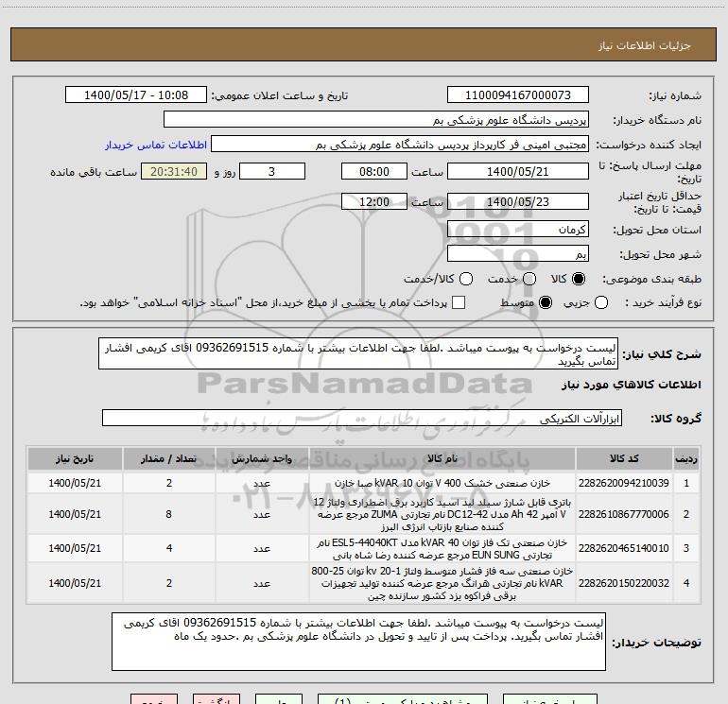Click the تاریخ نیاز column header
The width and height of the screenshot is (728, 704).
pyautogui.click(x=75, y=458)
